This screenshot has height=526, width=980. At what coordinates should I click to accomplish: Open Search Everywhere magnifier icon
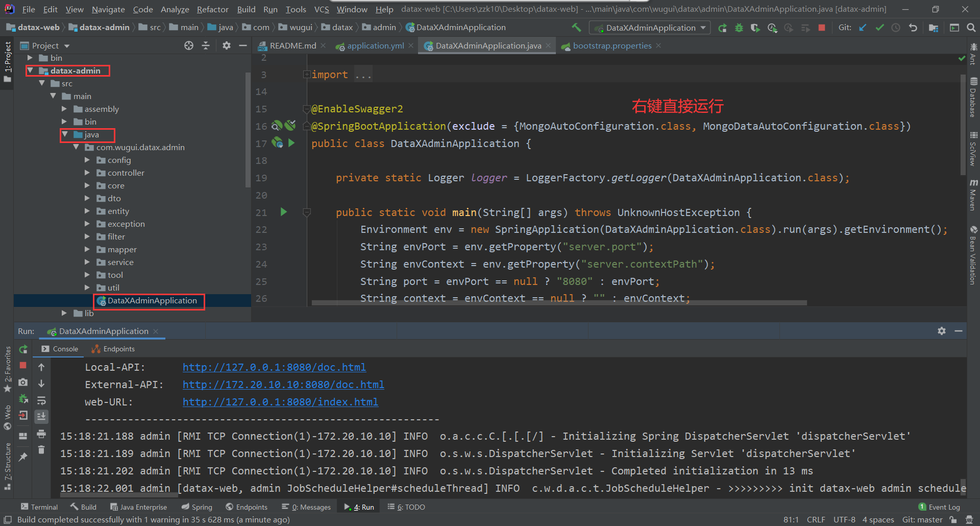tap(971, 28)
